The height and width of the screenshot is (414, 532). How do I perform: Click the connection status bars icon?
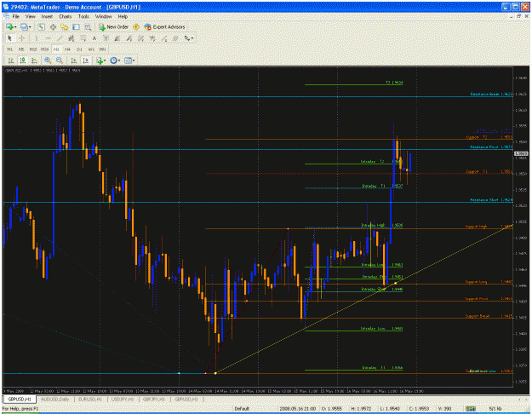click(471, 409)
